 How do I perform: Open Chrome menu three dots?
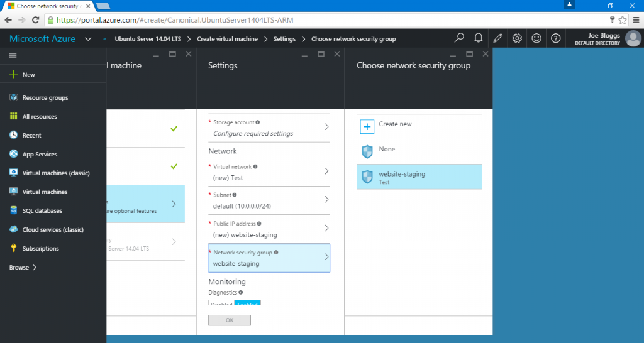[x=636, y=19]
